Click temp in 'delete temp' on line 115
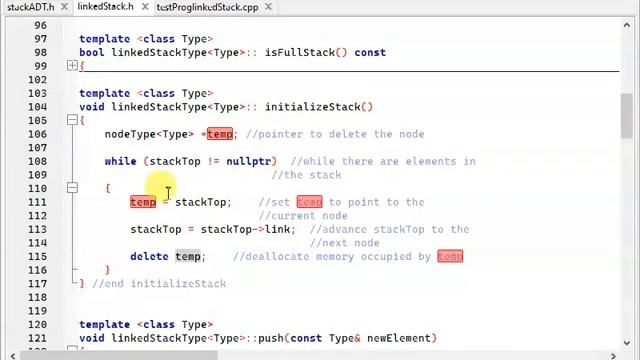This screenshot has width=640, height=360. (x=188, y=256)
